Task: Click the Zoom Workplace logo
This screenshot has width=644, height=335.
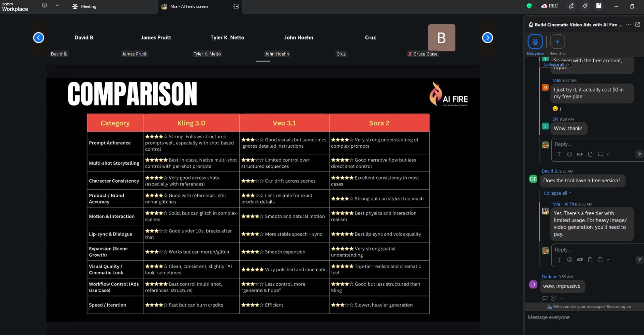Action: tap(15, 7)
